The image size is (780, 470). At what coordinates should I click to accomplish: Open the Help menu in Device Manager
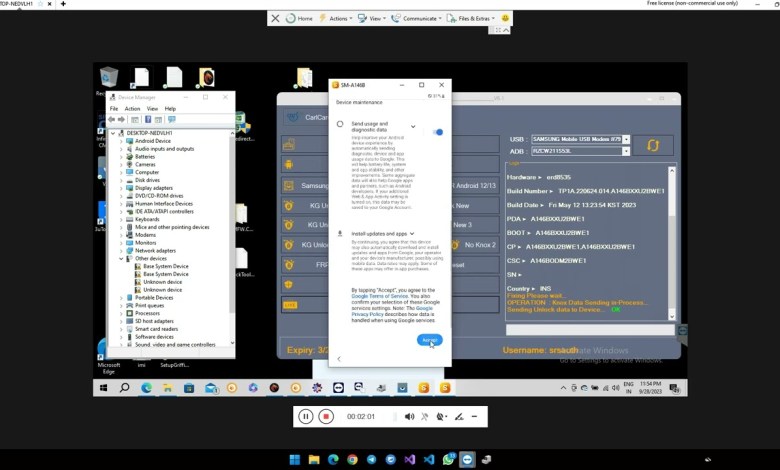click(170, 108)
